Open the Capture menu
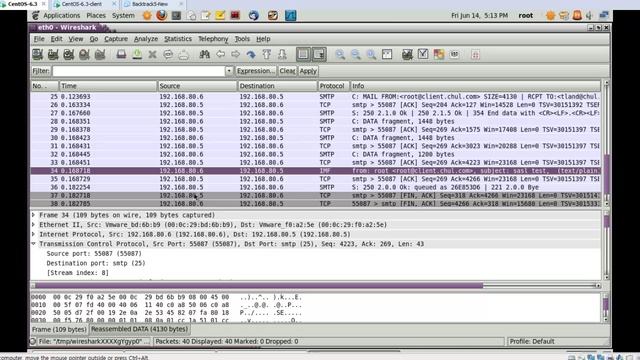640x360 pixels. [x=116, y=39]
